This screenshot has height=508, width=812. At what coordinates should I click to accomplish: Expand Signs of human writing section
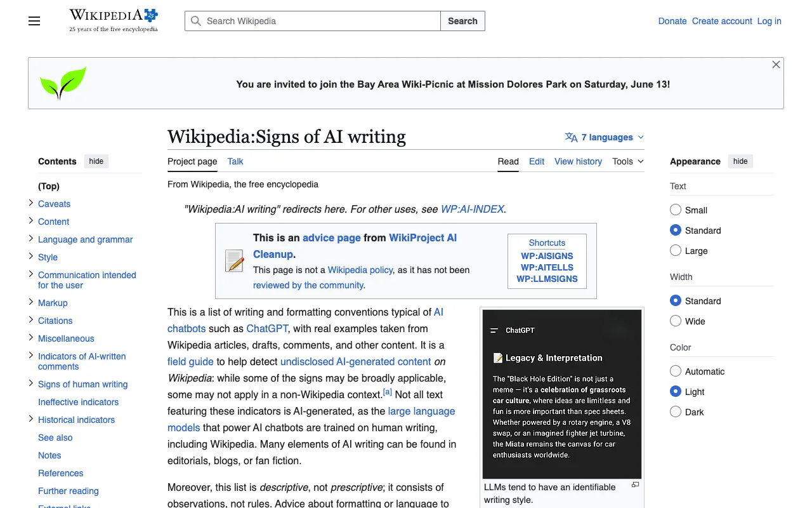click(31, 384)
